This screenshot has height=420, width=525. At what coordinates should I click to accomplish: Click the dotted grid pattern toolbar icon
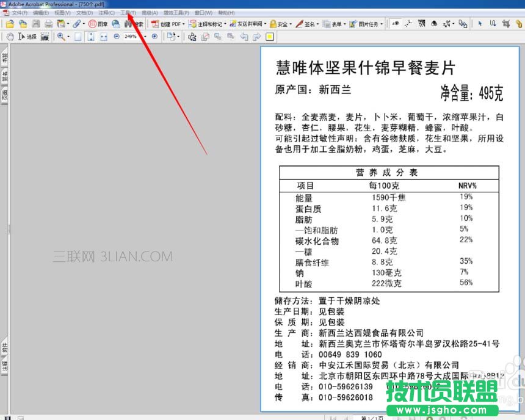422,24
